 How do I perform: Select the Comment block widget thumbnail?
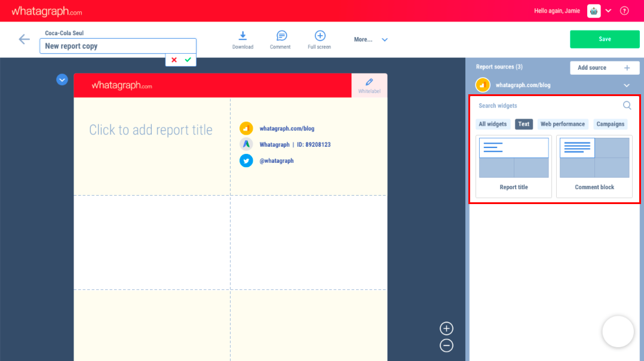coord(594,166)
